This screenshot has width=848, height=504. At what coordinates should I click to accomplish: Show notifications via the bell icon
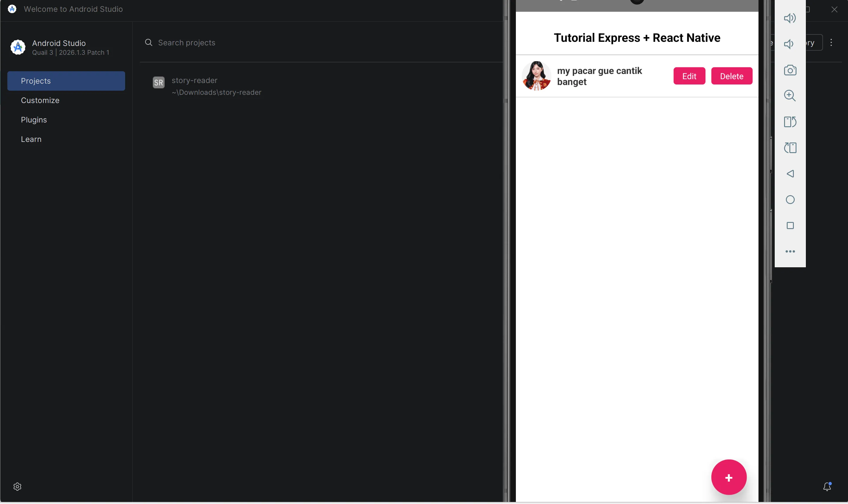point(827,486)
